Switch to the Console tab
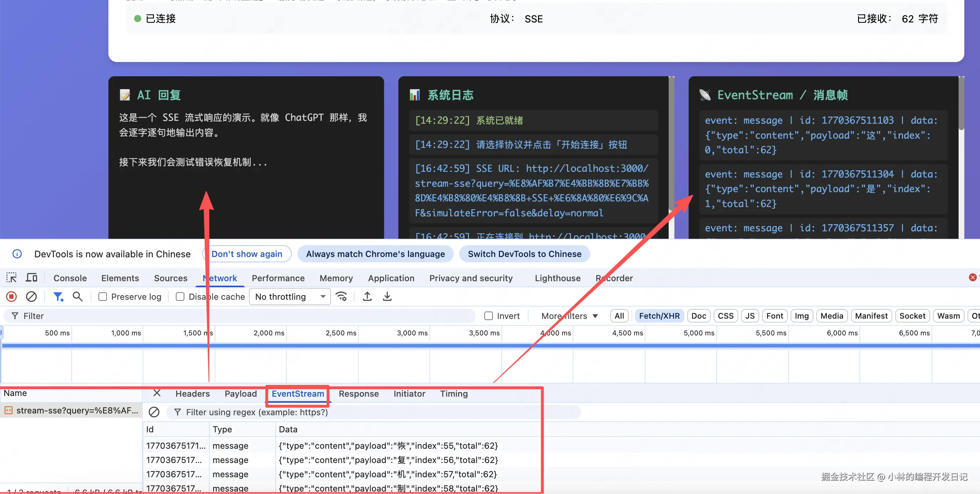Screen dimensions: 980x494 [70, 278]
